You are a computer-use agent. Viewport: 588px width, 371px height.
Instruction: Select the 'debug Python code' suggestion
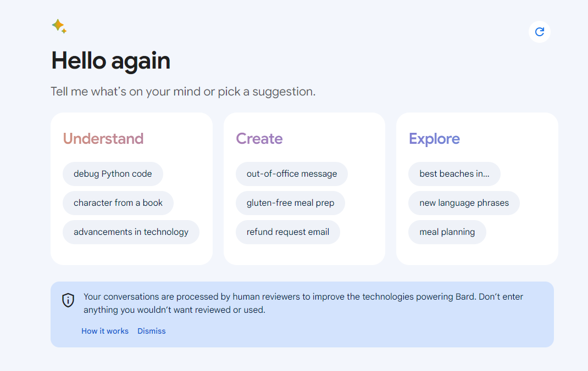coord(113,174)
